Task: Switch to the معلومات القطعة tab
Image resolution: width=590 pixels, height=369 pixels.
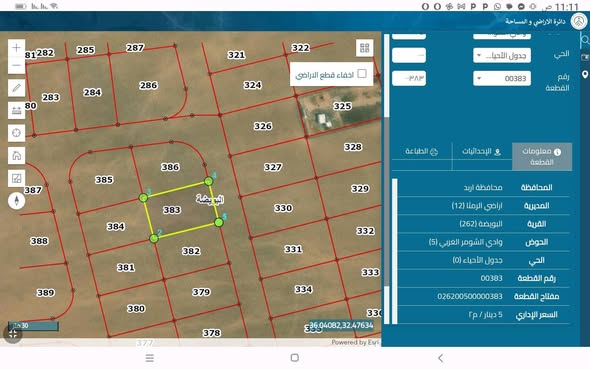Action: 542,156
